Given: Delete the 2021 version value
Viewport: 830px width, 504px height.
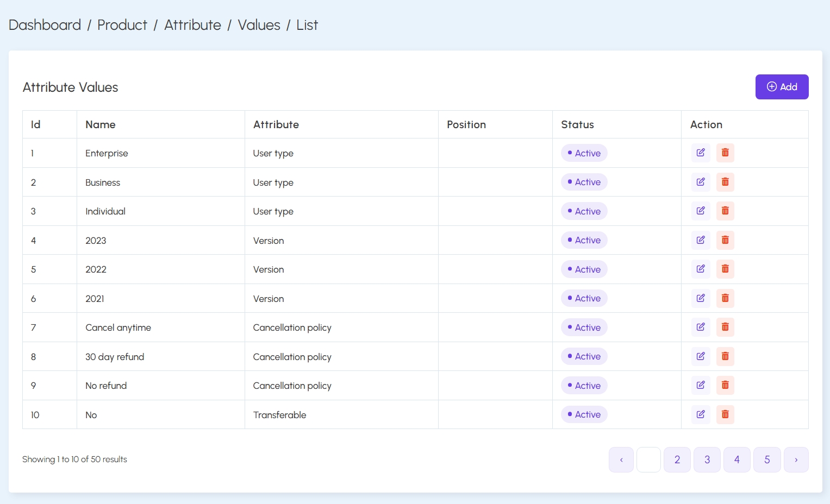Looking at the screenshot, I should (725, 298).
